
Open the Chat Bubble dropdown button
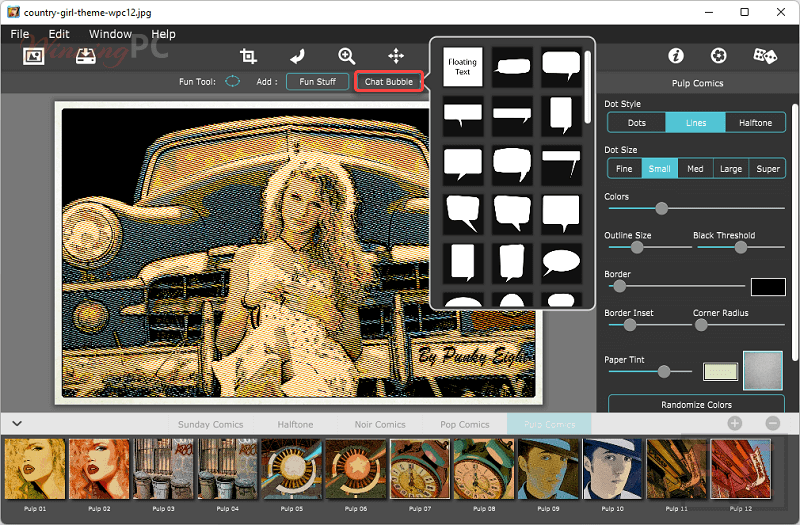[x=388, y=82]
